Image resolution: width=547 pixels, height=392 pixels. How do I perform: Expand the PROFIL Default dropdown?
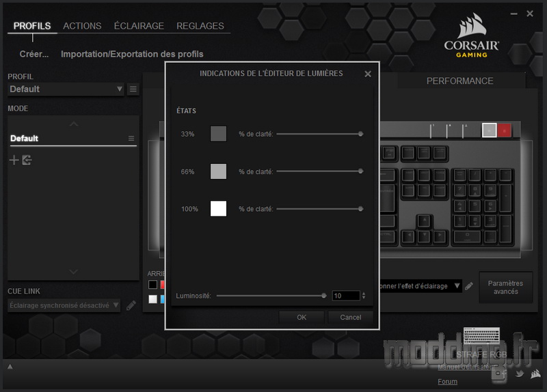[x=66, y=89]
